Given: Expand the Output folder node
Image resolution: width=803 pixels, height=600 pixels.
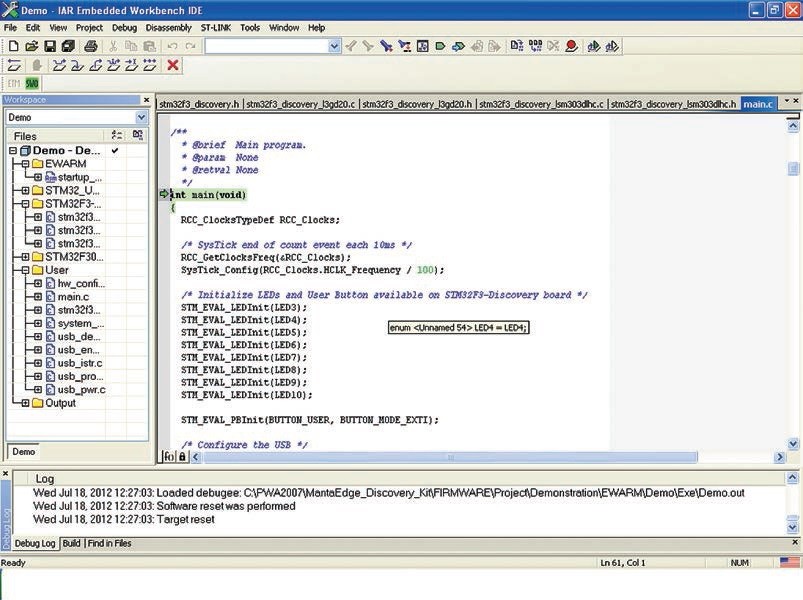Looking at the screenshot, I should coord(25,403).
